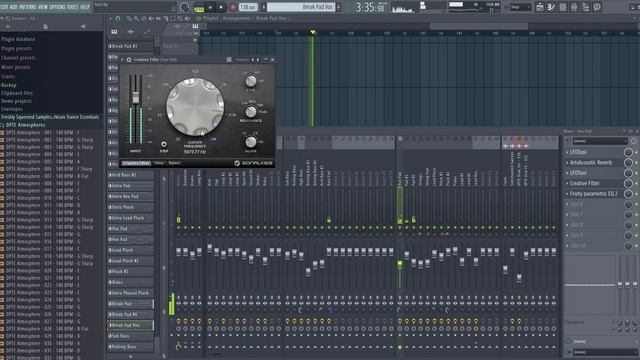Image resolution: width=640 pixels, height=360 pixels.
Task: Open mixer track preset dropdown above effect slots
Action: coord(600,141)
